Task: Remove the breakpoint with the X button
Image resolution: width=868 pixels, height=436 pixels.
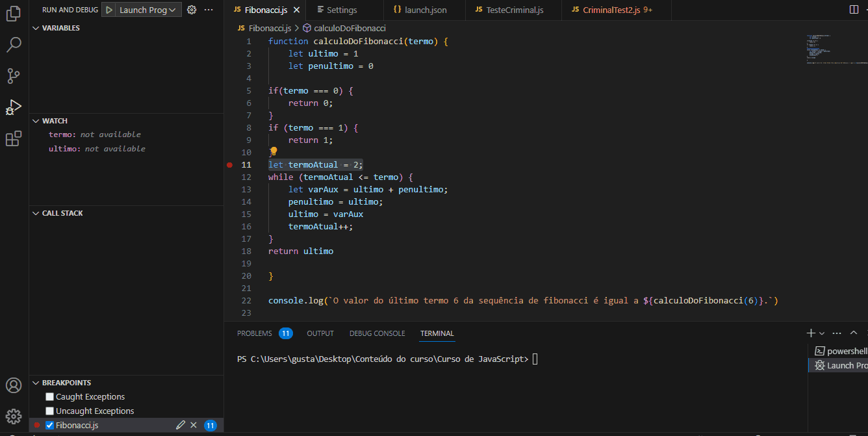Action: 194,425
